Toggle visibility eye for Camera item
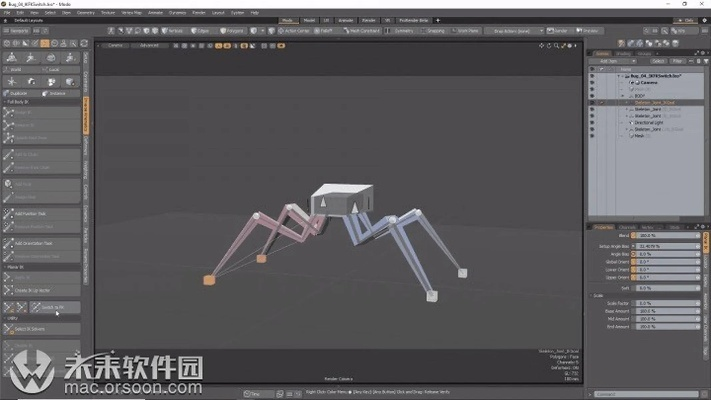The height and width of the screenshot is (400, 711). click(592, 81)
